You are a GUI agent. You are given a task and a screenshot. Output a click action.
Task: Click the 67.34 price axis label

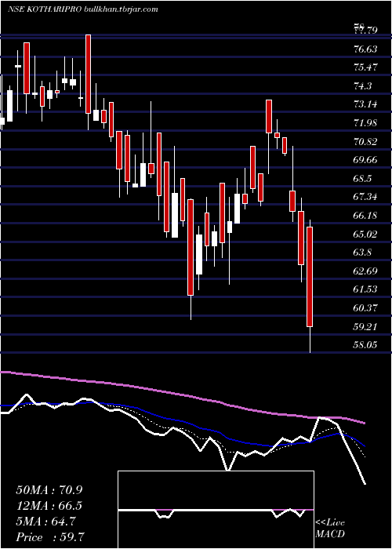point(365,197)
